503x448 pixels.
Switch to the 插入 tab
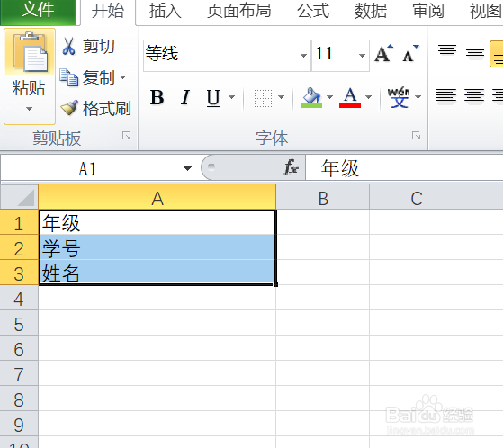[166, 11]
